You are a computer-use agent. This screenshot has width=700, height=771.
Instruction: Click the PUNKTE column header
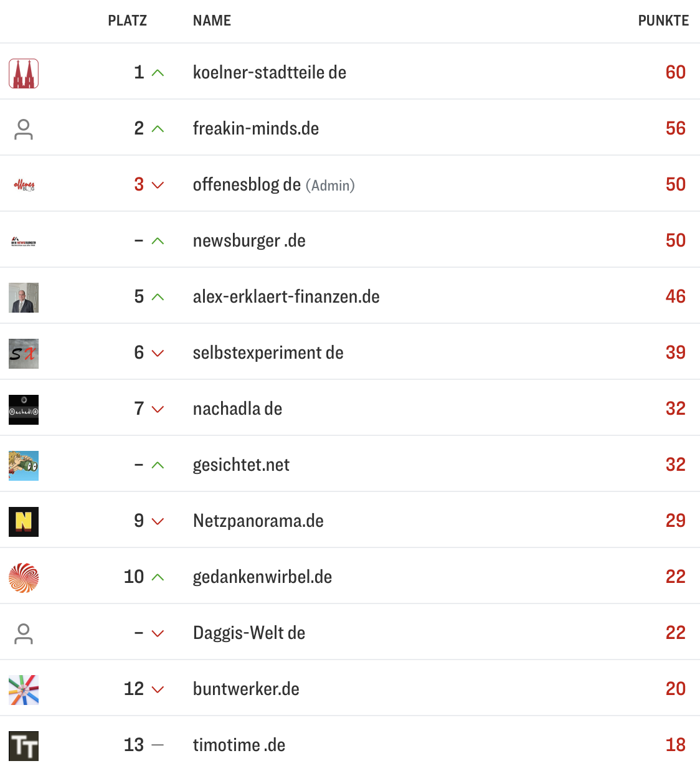click(663, 21)
